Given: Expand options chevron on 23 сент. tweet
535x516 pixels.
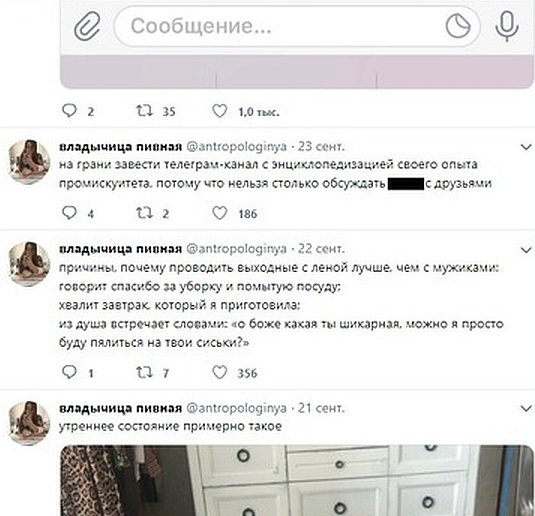Looking at the screenshot, I should 526,147.
